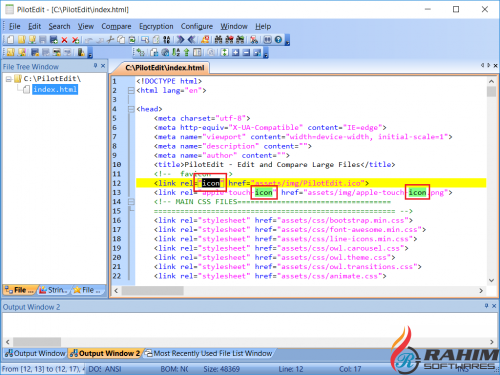Viewport: 500px width, 375px height.
Task: Close the index.html document with tab-bar X
Action: (x=496, y=66)
